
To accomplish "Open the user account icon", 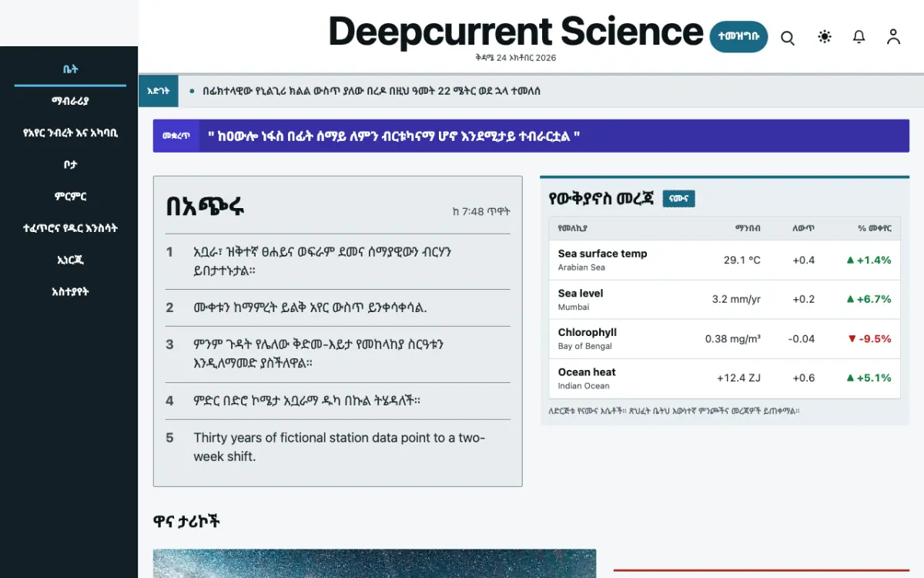I will tap(893, 36).
